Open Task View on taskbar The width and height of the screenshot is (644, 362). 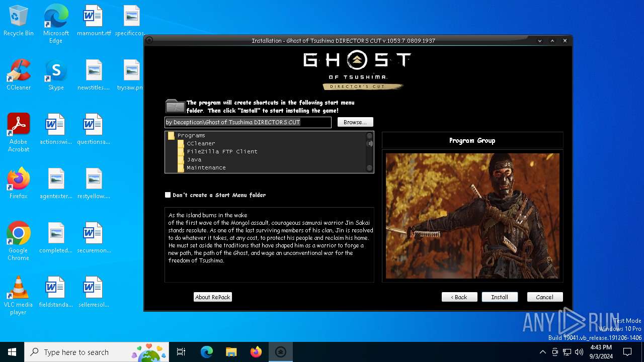point(181,352)
